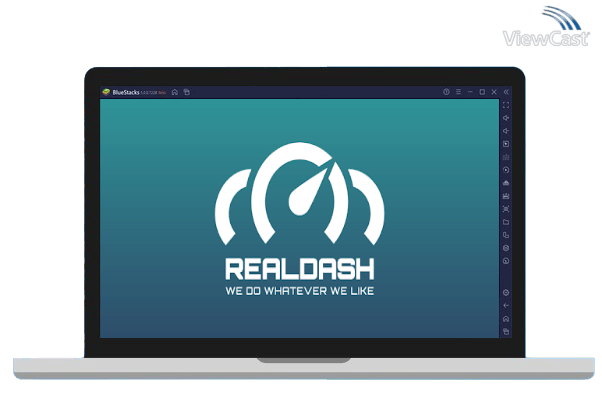Open Settings gear icon in sidebar
Viewport: 602px width, 414px height.
(x=506, y=293)
